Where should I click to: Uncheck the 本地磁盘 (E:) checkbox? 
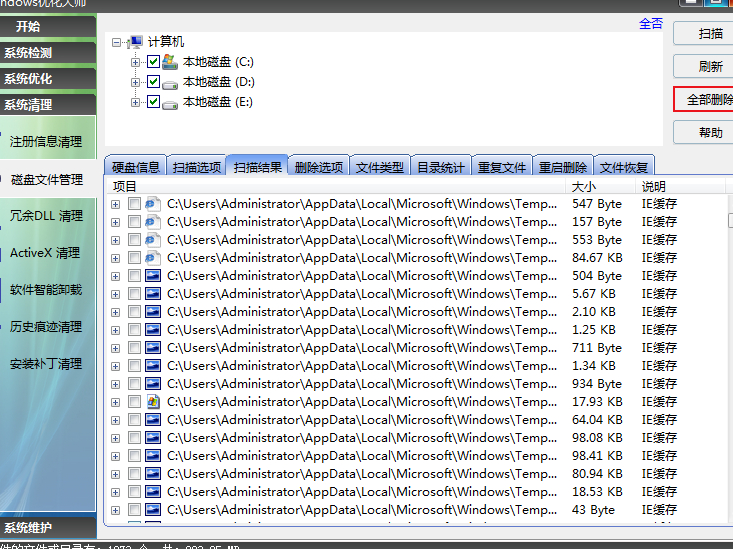[x=153, y=102]
